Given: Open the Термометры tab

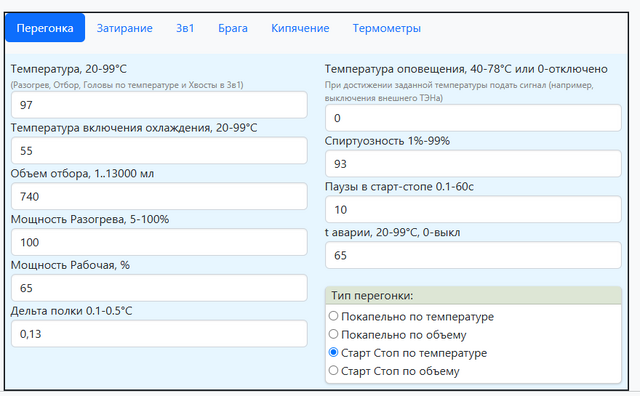Looking at the screenshot, I should 387,28.
